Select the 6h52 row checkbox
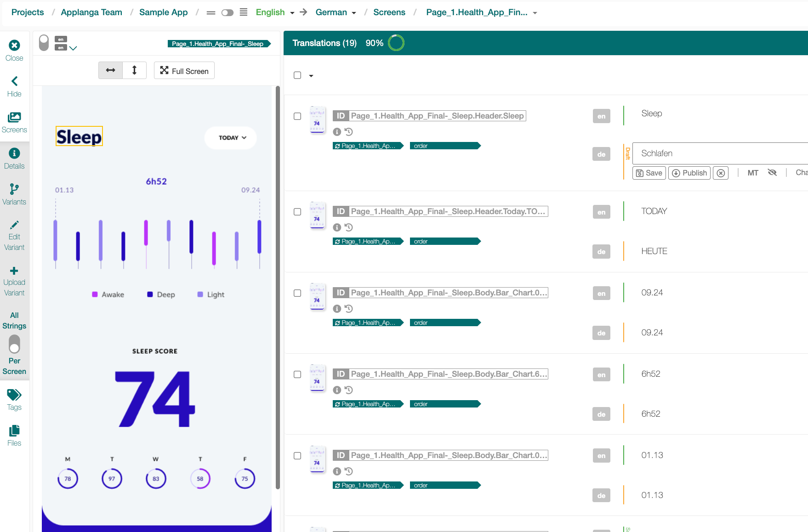This screenshot has height=532, width=808. pyautogui.click(x=297, y=374)
